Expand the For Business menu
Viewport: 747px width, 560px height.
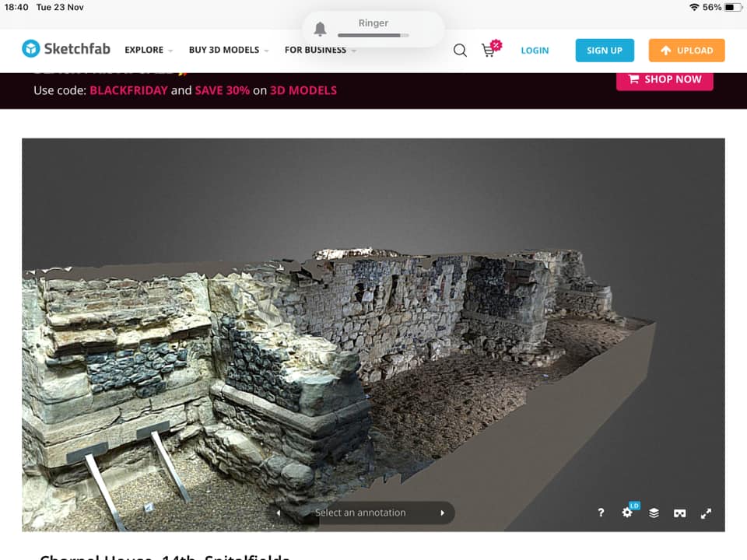(320, 51)
